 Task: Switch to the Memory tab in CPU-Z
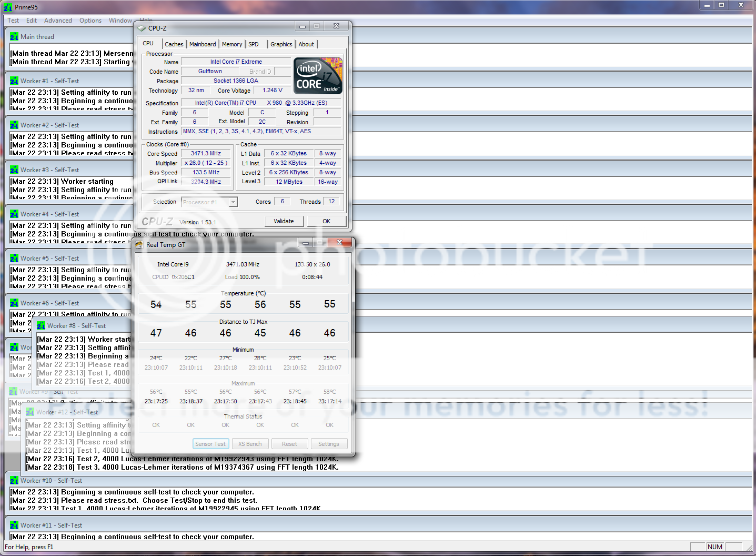[231, 44]
